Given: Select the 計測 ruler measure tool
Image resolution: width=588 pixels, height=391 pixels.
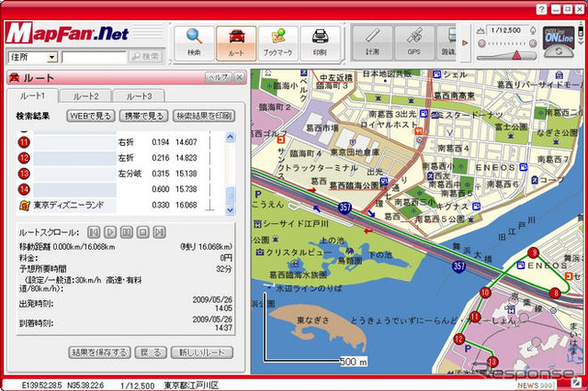Looking at the screenshot, I should click(372, 43).
